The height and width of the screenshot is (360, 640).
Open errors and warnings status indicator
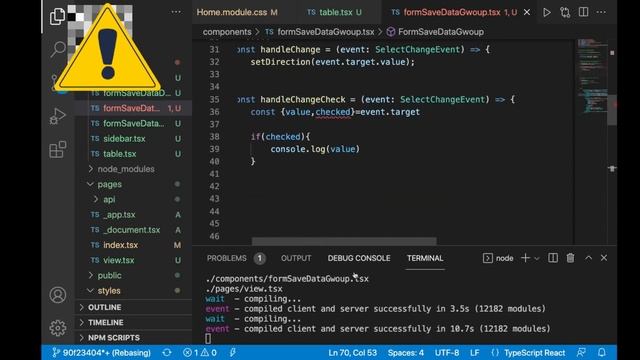coord(200,353)
